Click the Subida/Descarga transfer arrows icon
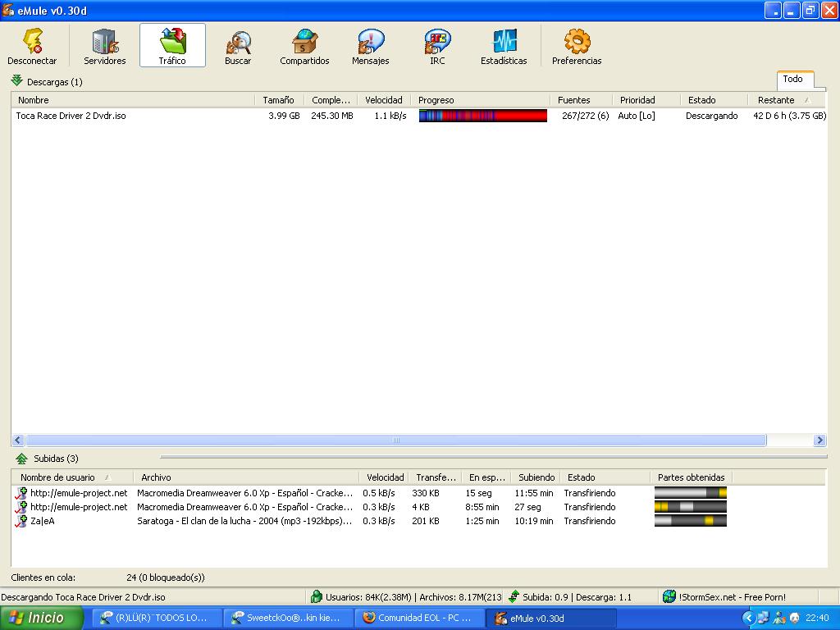840x630 pixels. 514,596
